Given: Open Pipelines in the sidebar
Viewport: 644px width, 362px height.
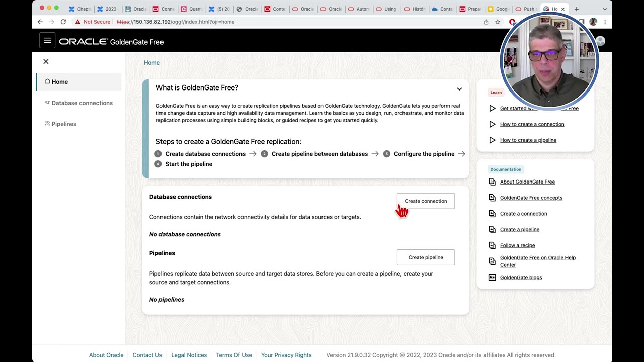Looking at the screenshot, I should point(78,124).
